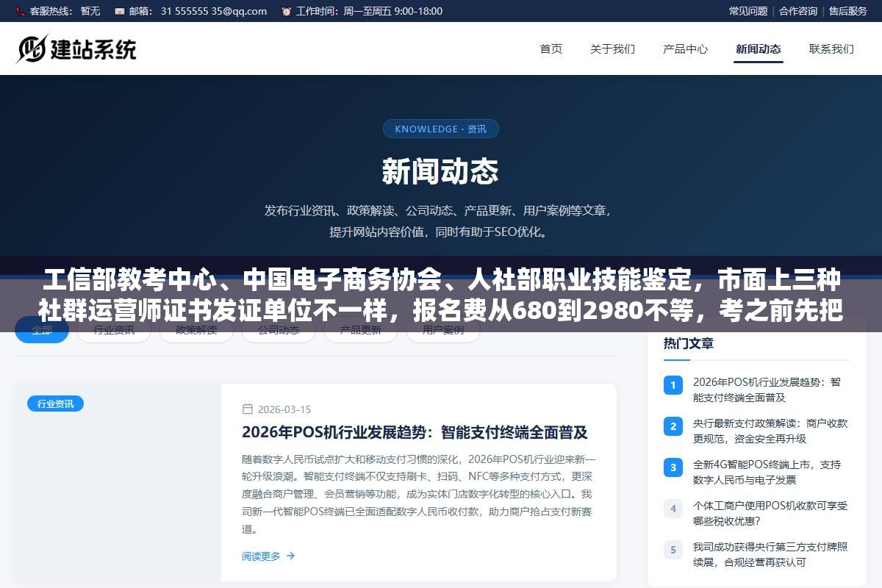Select the 行业资讯 category filter tab
This screenshot has width=882, height=588.
point(114,330)
